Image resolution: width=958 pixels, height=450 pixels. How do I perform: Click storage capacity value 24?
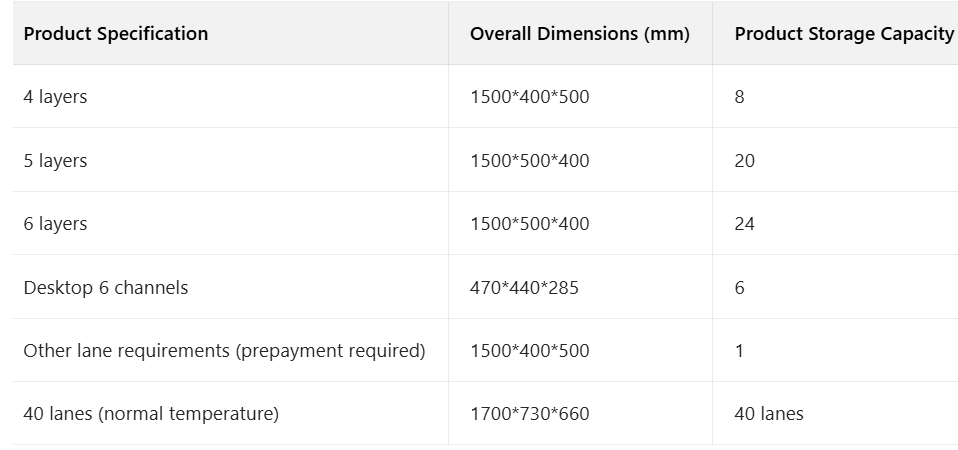coord(745,224)
